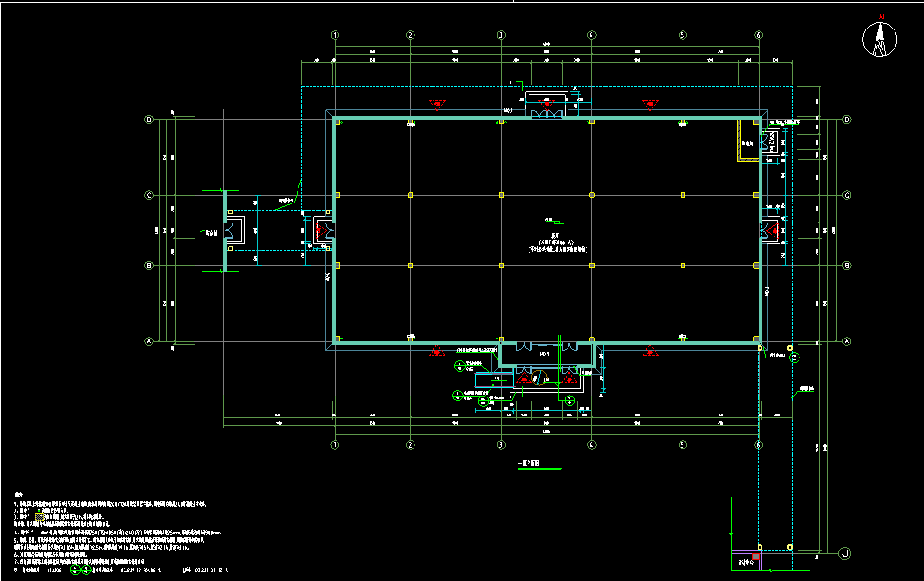
Task: Select the J axis bubble at bottom right
Action: 845,552
